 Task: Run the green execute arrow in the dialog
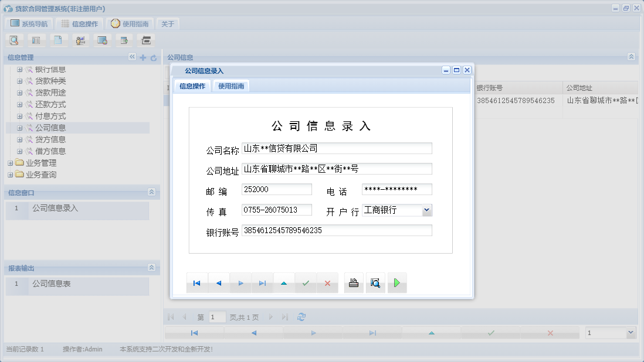tap(397, 282)
